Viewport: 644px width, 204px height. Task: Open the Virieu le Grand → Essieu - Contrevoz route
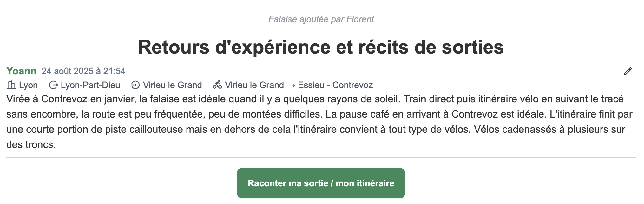click(299, 85)
